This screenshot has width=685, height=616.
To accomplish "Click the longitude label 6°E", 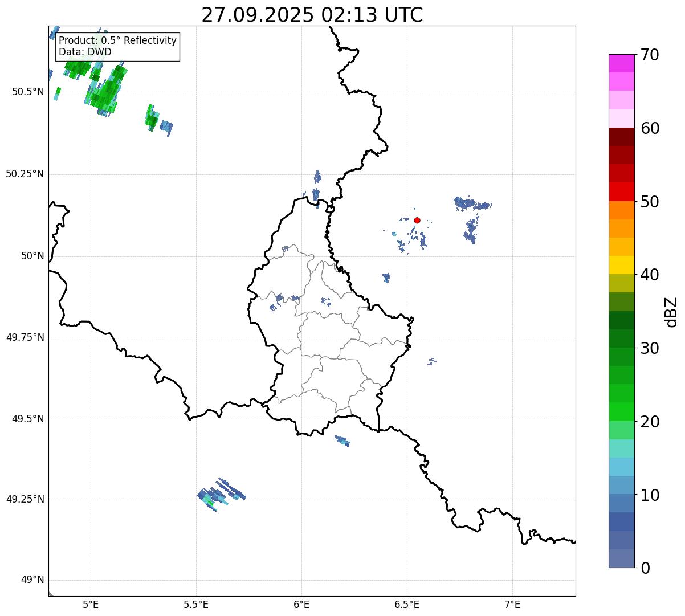I will [301, 604].
